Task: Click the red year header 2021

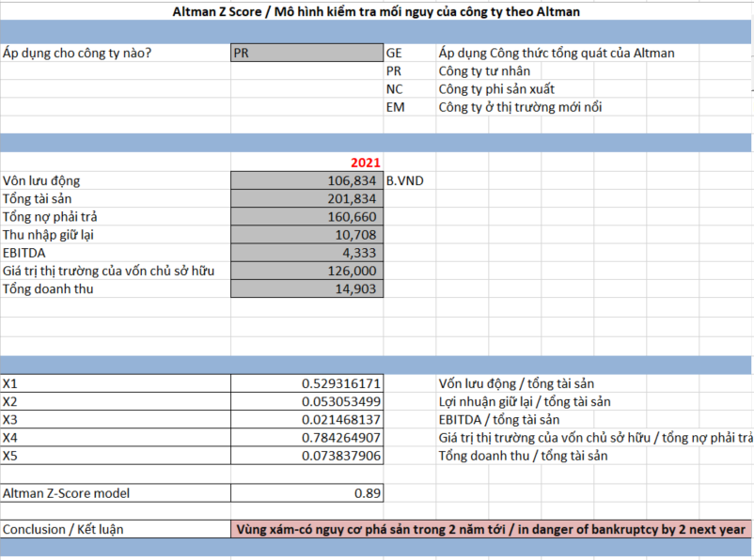Action: coord(366,163)
